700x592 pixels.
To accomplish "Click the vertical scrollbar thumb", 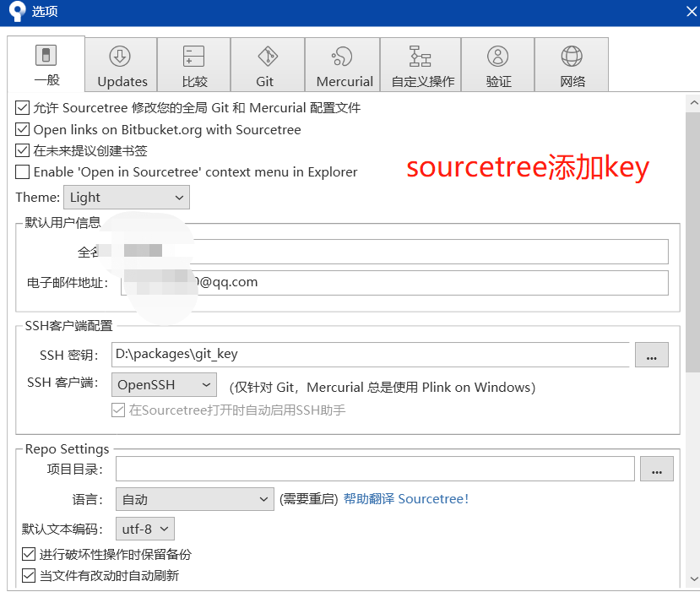I will [693, 242].
